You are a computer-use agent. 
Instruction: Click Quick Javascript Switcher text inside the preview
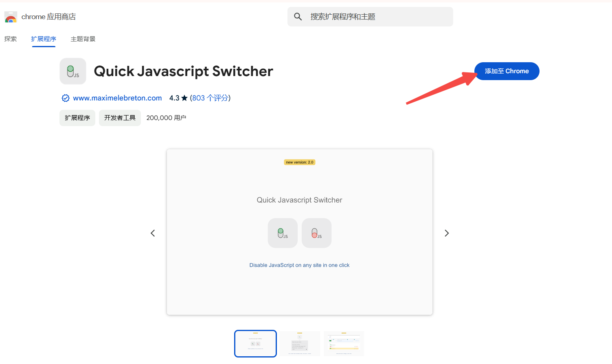(299, 200)
